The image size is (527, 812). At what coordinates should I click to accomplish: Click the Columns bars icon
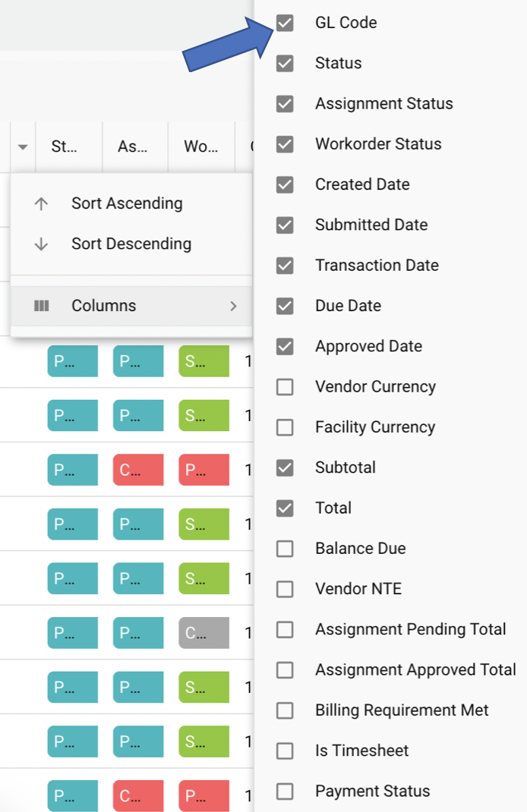(x=42, y=306)
